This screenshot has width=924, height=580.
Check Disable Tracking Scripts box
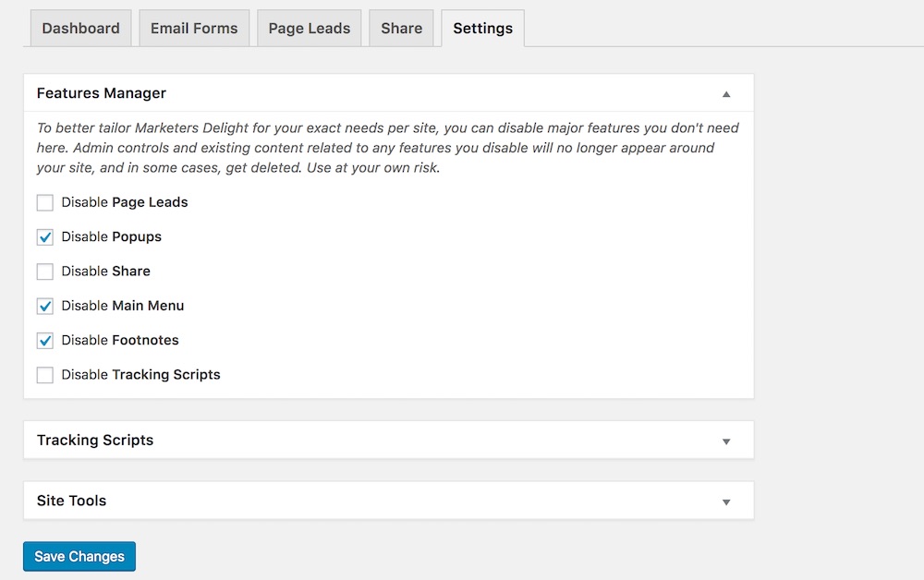click(x=44, y=375)
